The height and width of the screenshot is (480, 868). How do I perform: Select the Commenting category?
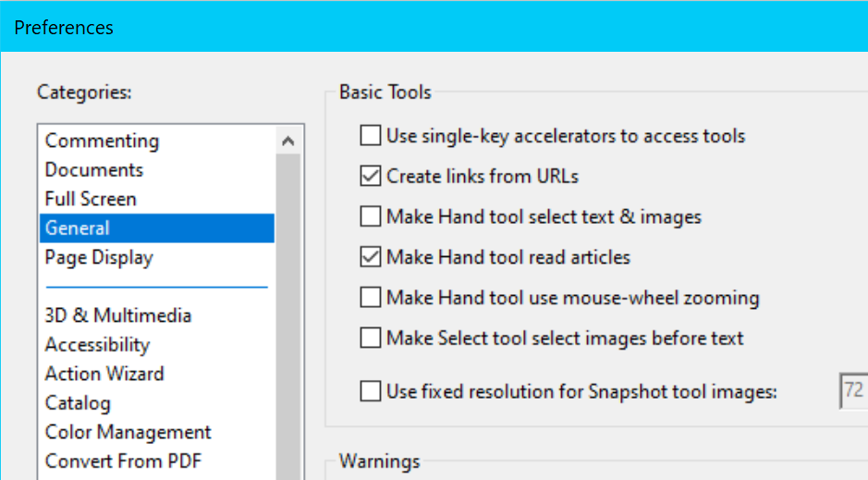(x=102, y=141)
